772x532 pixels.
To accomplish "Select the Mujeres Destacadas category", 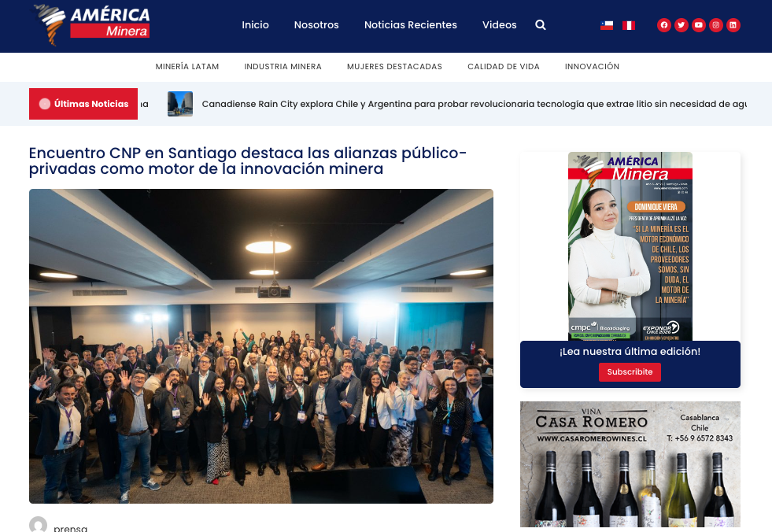I will click(394, 67).
